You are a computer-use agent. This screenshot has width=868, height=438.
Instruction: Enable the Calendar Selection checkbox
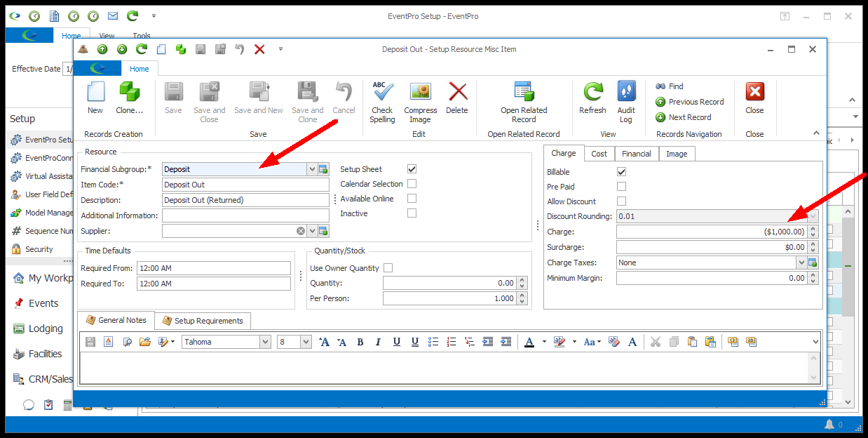(412, 184)
